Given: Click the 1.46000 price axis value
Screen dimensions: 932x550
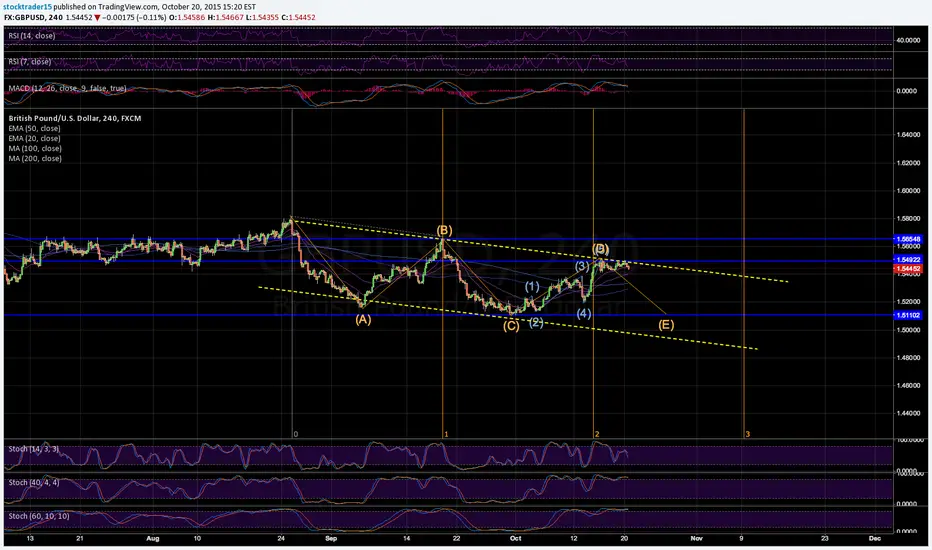Looking at the screenshot, I should [908, 385].
